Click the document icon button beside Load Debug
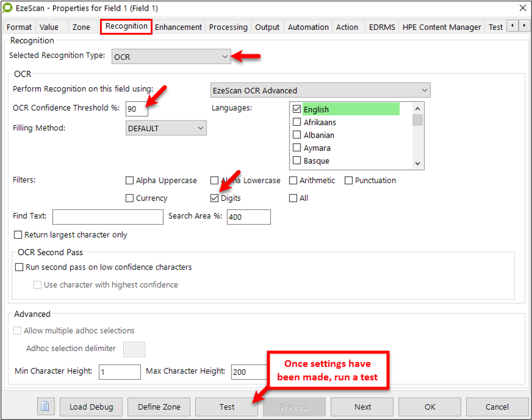This screenshot has height=420, width=532. point(46,407)
